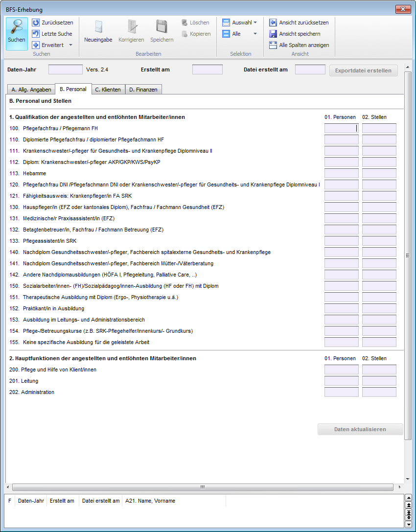Open the Auswahl dropdown arrow
The width and height of the screenshot is (416, 532).
(x=255, y=23)
